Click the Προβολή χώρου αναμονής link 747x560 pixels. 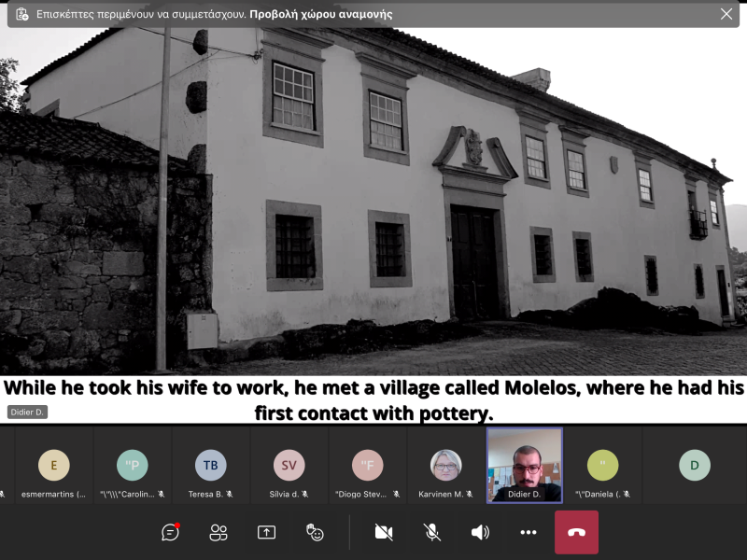(320, 14)
